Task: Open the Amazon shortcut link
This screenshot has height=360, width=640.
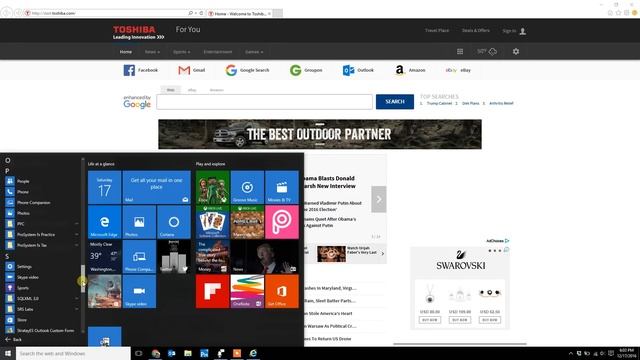Action: [410, 70]
